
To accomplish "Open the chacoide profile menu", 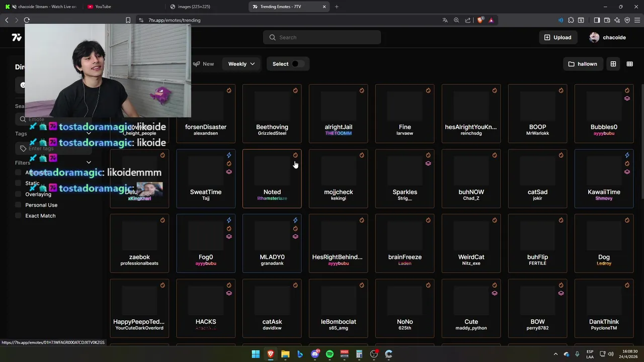I will (608, 37).
